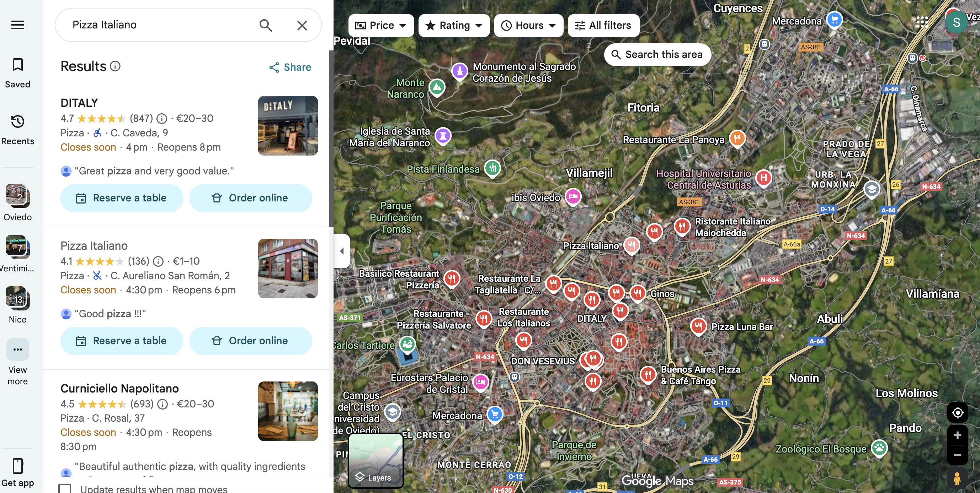Open View more recent places
This screenshot has height=493, width=980.
tap(17, 350)
